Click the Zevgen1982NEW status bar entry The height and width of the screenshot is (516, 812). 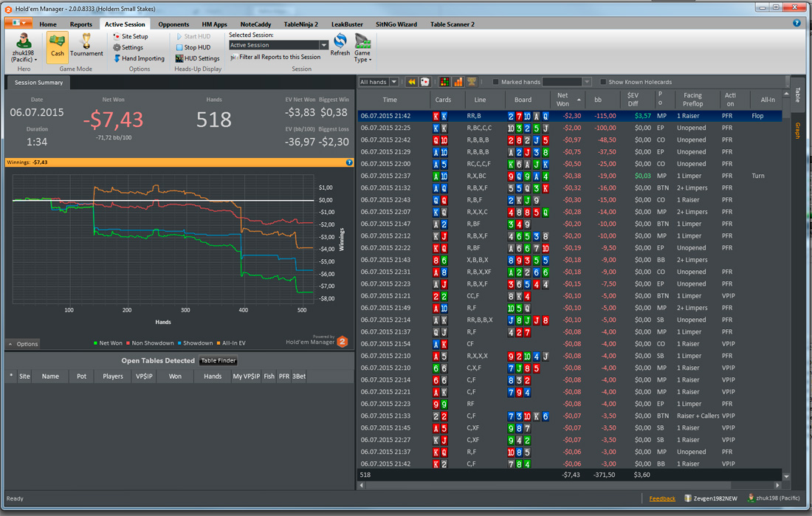pyautogui.click(x=710, y=498)
